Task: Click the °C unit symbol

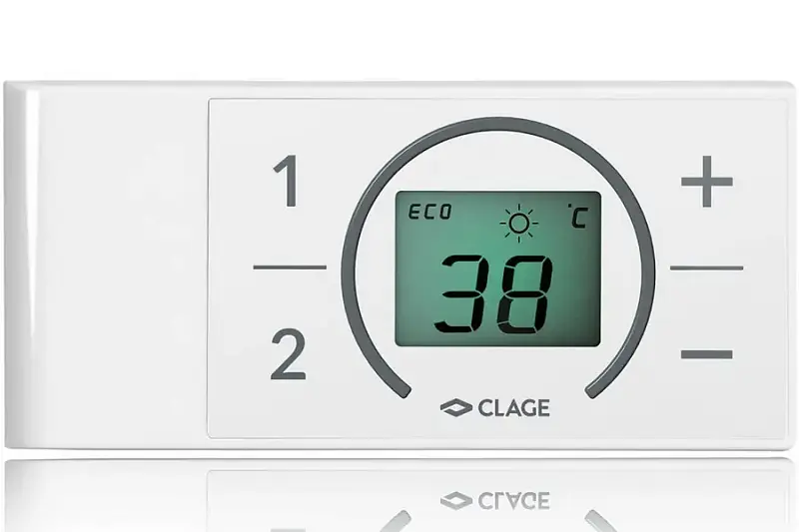Action: [x=577, y=216]
